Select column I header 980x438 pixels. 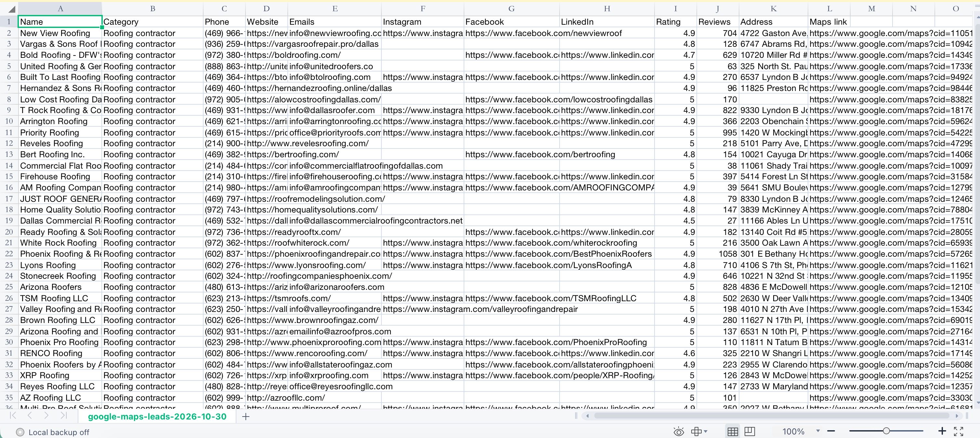[675, 9]
